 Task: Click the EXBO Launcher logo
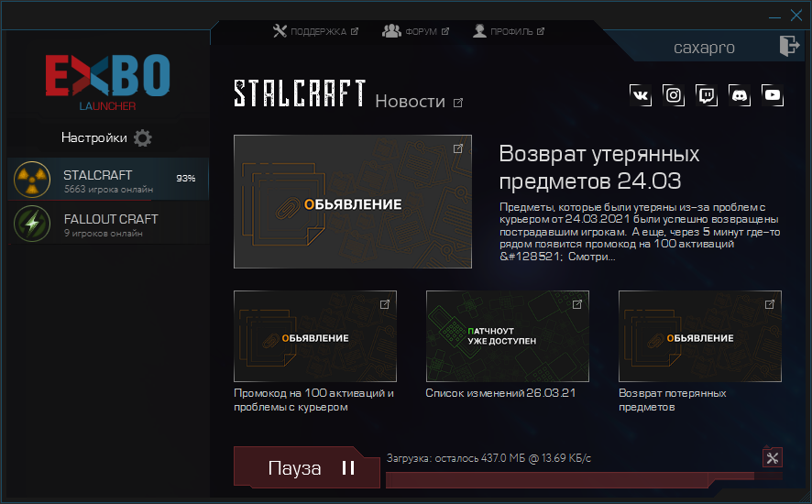click(x=108, y=82)
